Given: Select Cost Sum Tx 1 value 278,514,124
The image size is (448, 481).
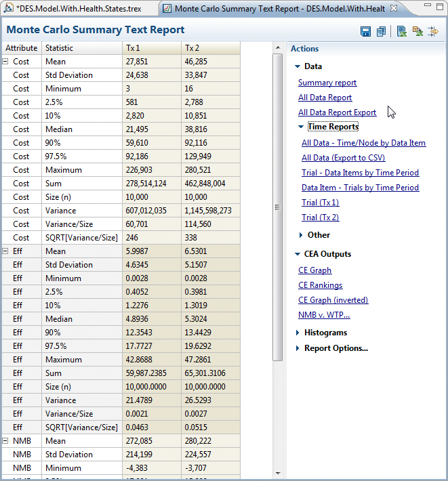Looking at the screenshot, I should (x=152, y=184).
